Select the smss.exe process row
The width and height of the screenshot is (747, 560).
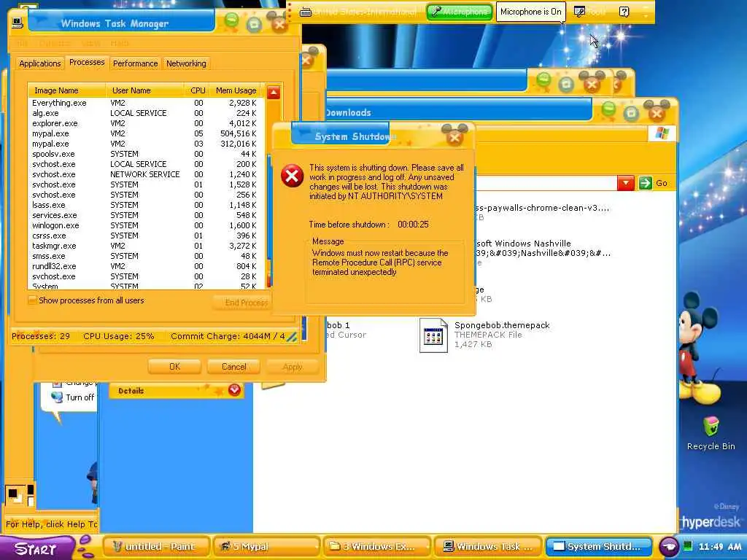(x=145, y=256)
